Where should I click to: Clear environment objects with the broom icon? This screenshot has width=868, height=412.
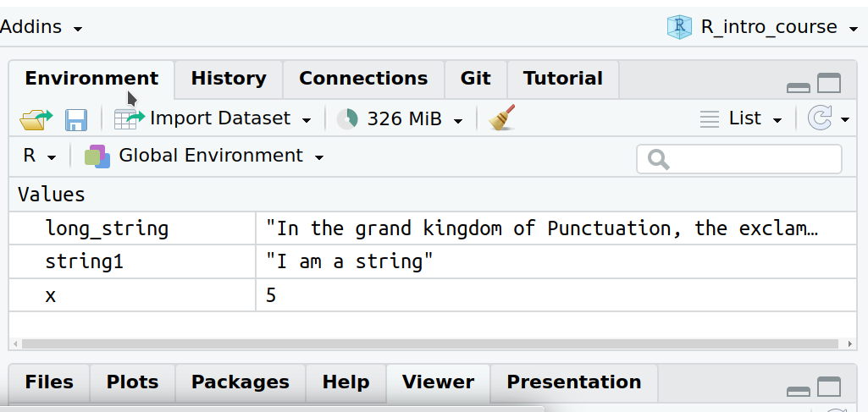[x=502, y=118]
